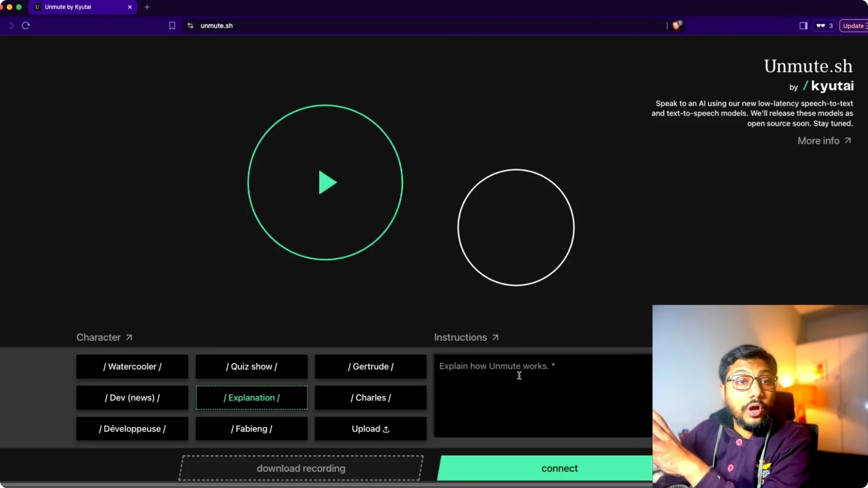Bookmark the current page

pyautogui.click(x=172, y=25)
